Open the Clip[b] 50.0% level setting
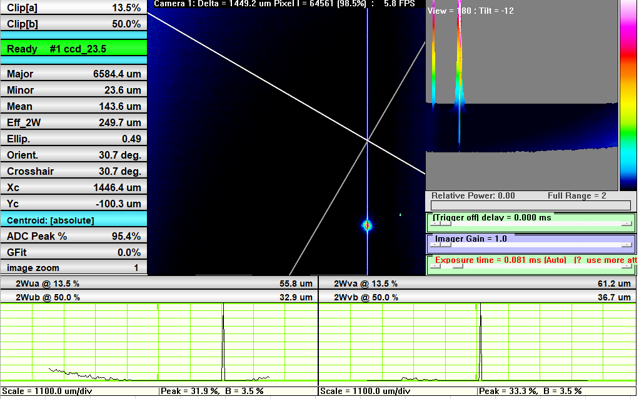639x399 pixels. (74, 24)
